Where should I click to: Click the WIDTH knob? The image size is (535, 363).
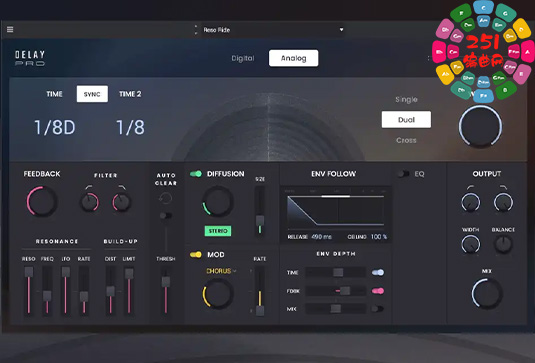tap(471, 244)
